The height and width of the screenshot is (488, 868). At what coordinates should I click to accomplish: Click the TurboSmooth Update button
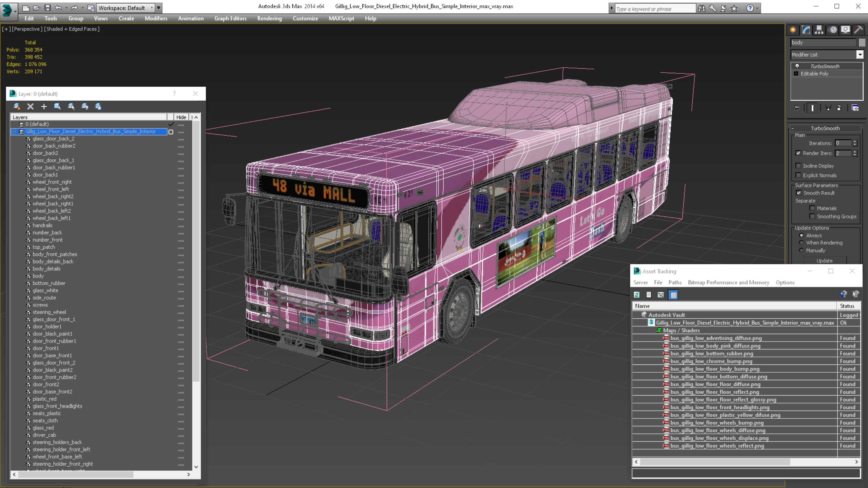click(x=825, y=261)
